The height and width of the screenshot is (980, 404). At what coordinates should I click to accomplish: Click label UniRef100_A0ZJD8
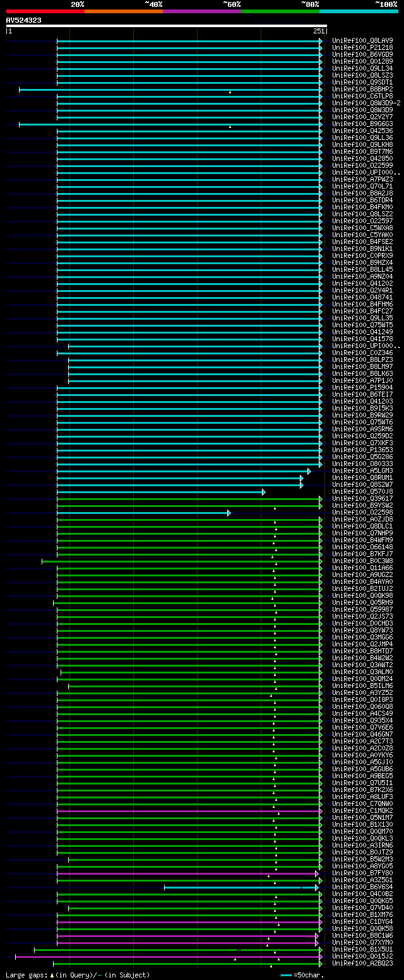point(362,519)
